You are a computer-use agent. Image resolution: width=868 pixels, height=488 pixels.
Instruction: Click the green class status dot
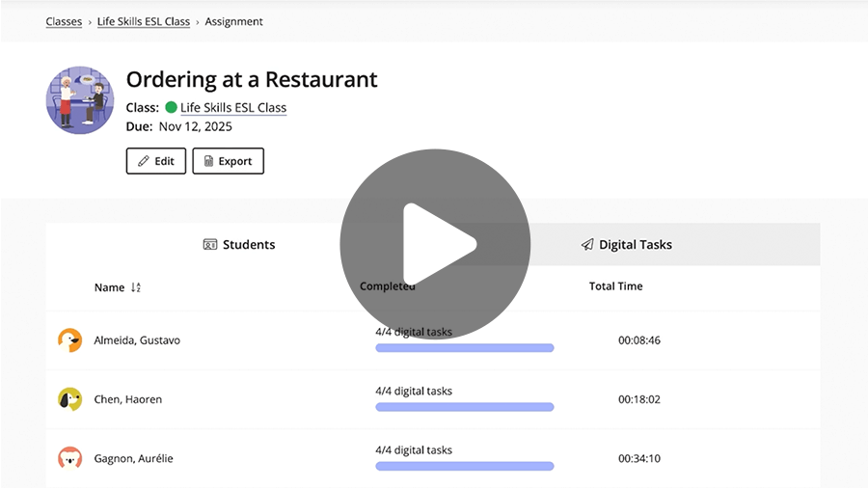tap(171, 107)
